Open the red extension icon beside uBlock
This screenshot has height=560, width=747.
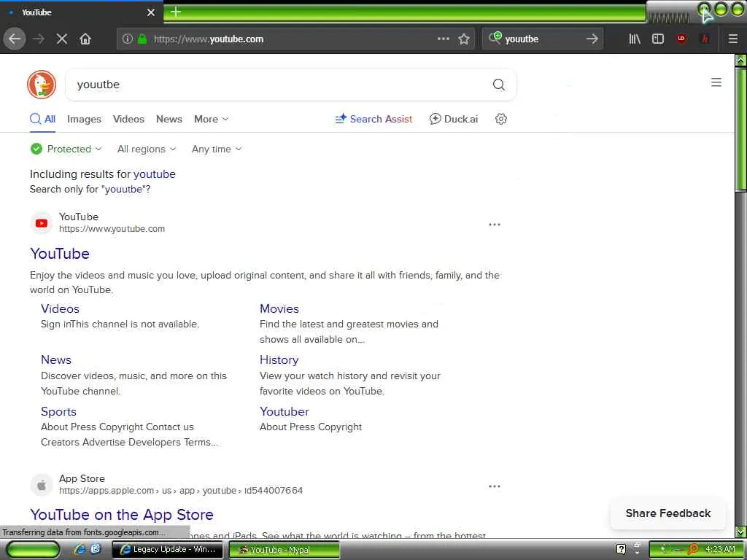click(705, 39)
